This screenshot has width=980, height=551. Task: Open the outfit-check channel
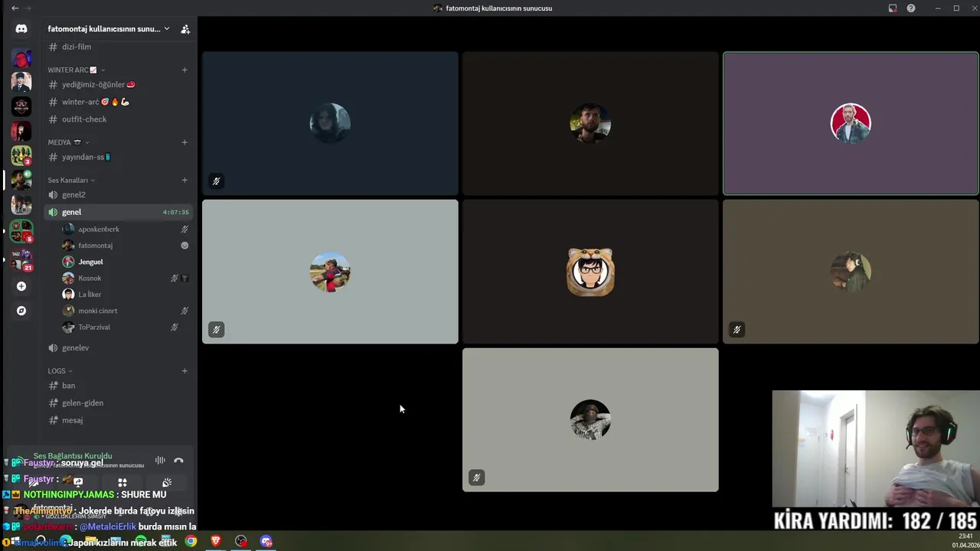coord(119,119)
